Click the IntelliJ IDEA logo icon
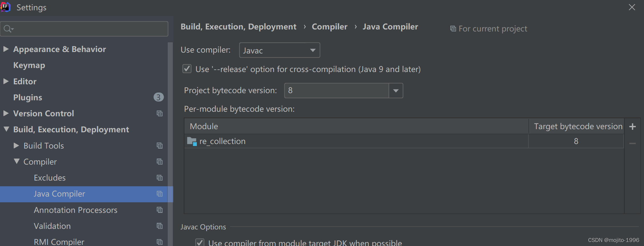Screen dimensions: 644x246 5,7
